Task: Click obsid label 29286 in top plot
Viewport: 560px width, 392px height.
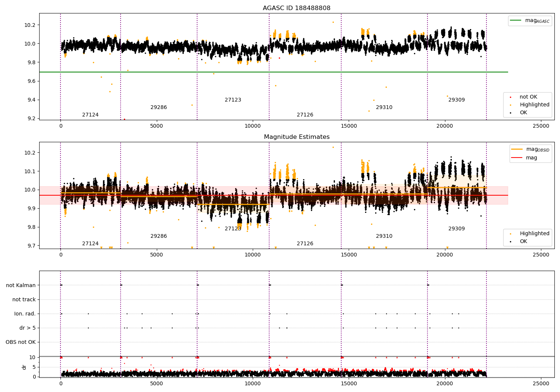Action: point(159,108)
